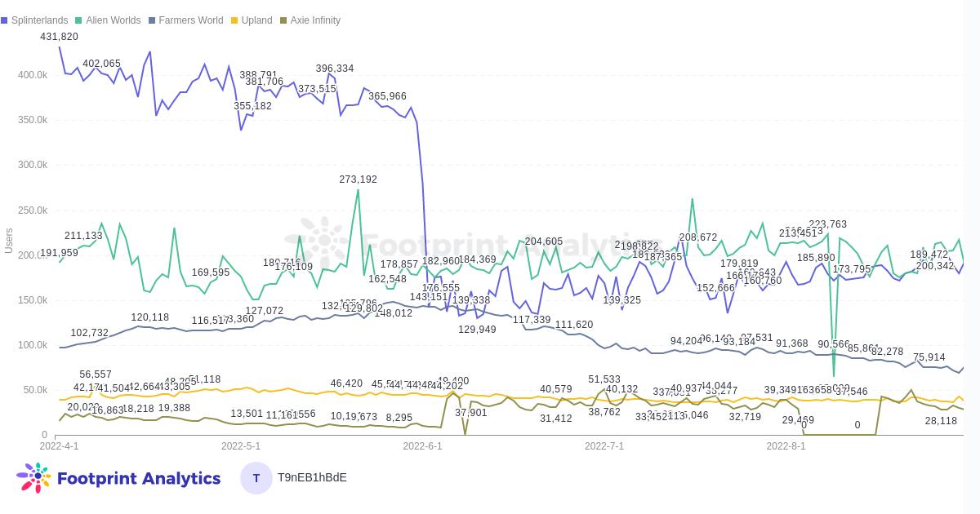Image resolution: width=980 pixels, height=514 pixels.
Task: Click the 273,192 Alien Worlds peak label
Action: tap(358, 179)
